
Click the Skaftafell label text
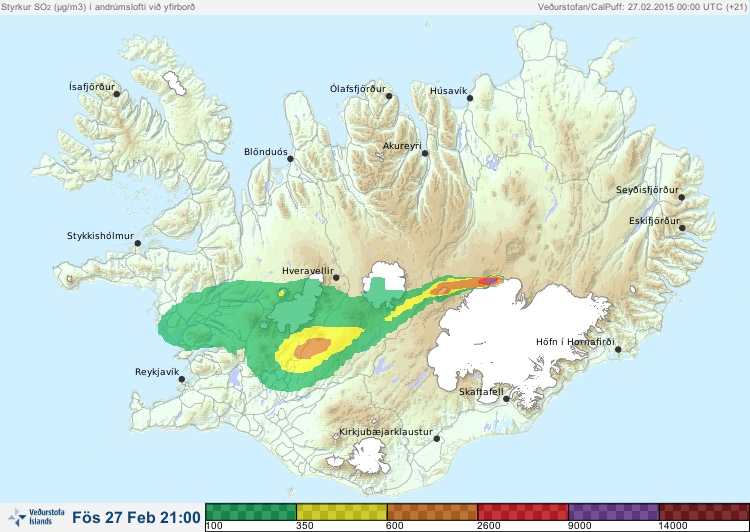click(481, 392)
